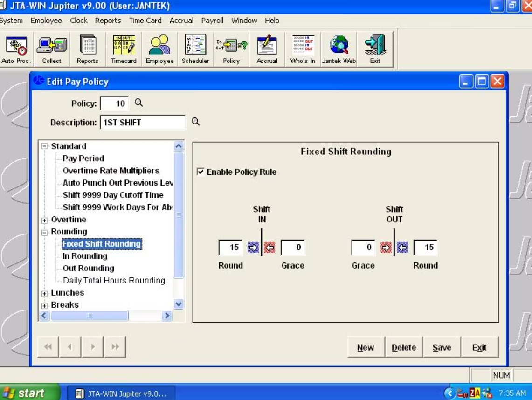Open the Accrual toolbar icon
Screen dimensions: 532x400
tap(267, 49)
